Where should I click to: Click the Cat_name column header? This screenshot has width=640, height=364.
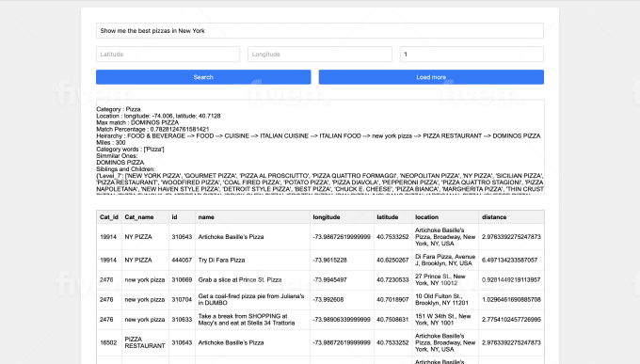point(145,217)
